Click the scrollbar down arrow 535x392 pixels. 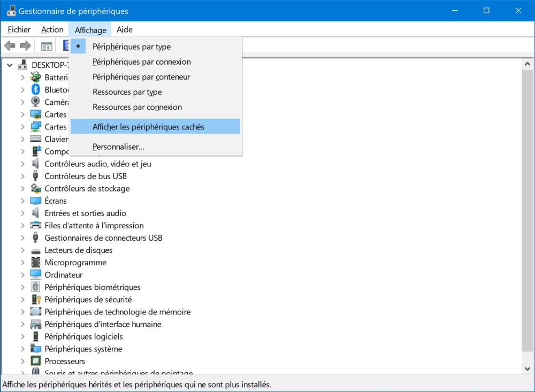coord(527,369)
